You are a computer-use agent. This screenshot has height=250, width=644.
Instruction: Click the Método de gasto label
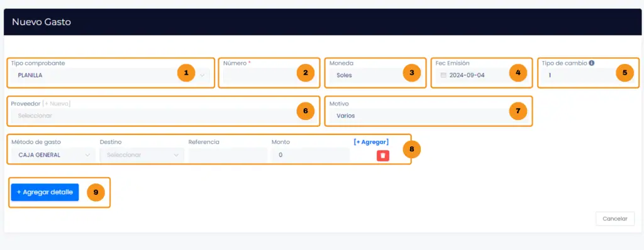36,142
